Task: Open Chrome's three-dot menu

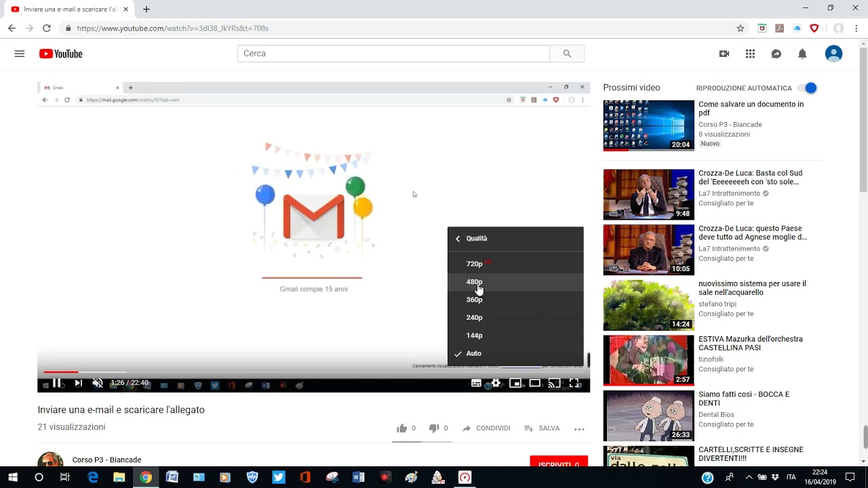Action: [x=857, y=28]
